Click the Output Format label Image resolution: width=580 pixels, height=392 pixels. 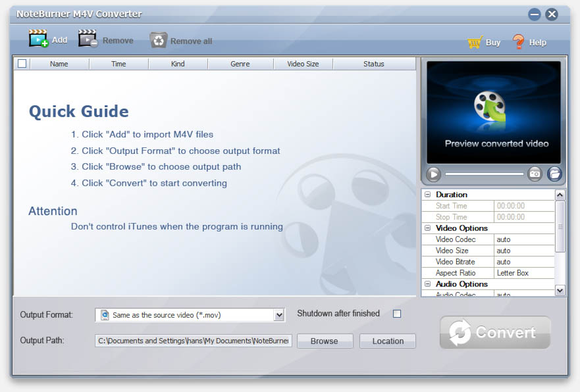(x=47, y=315)
